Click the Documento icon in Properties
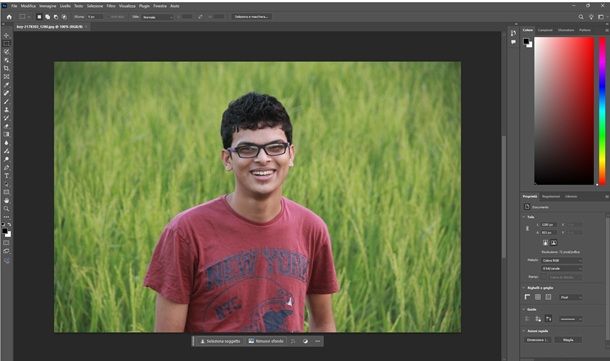The width and height of the screenshot is (610, 361). pyautogui.click(x=527, y=207)
